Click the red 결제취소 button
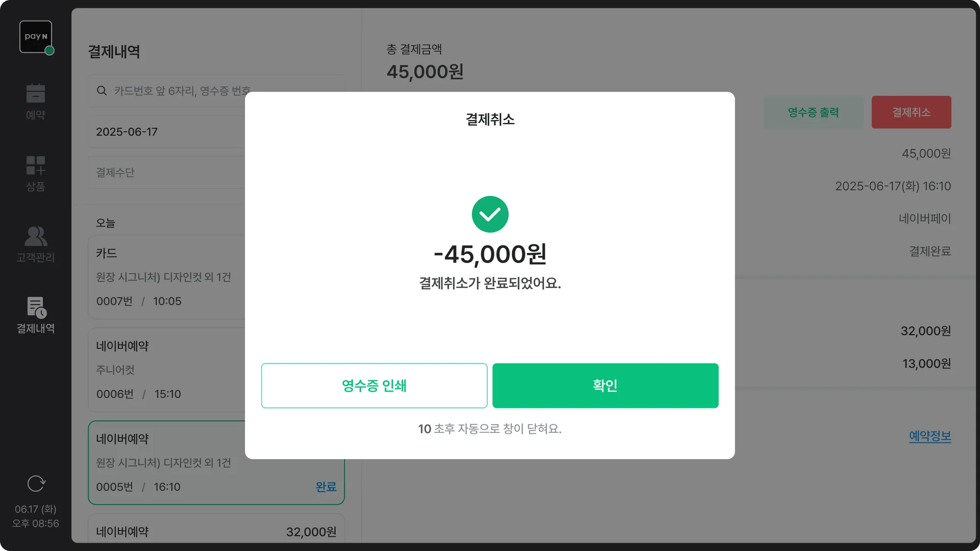 coord(911,112)
